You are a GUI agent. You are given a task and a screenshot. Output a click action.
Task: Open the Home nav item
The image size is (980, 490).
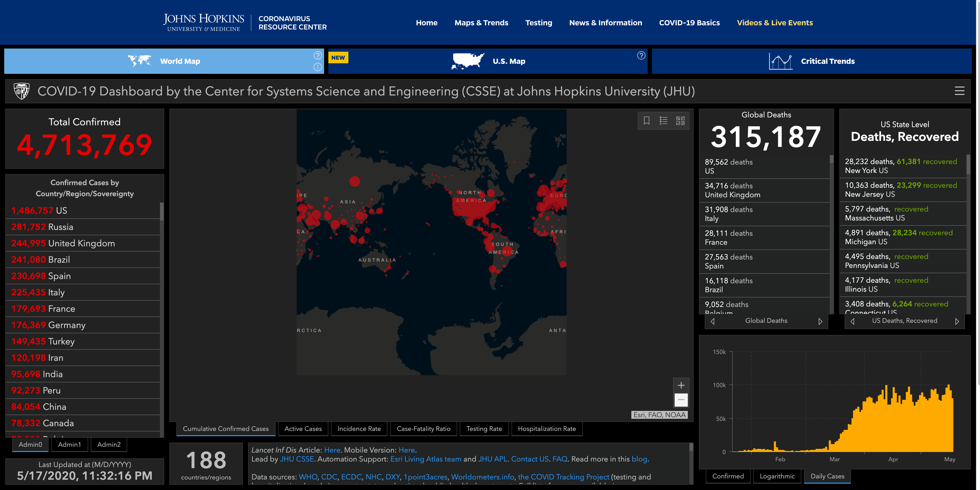pyautogui.click(x=427, y=23)
